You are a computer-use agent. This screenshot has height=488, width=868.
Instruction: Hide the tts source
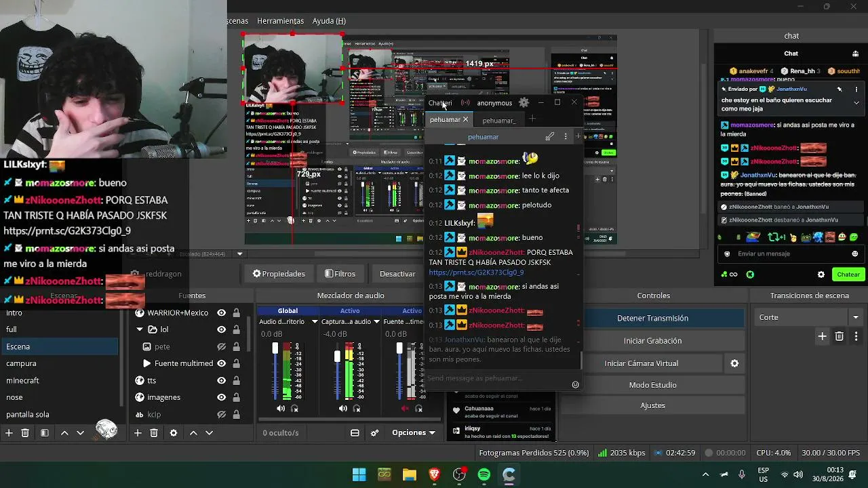tap(221, 380)
